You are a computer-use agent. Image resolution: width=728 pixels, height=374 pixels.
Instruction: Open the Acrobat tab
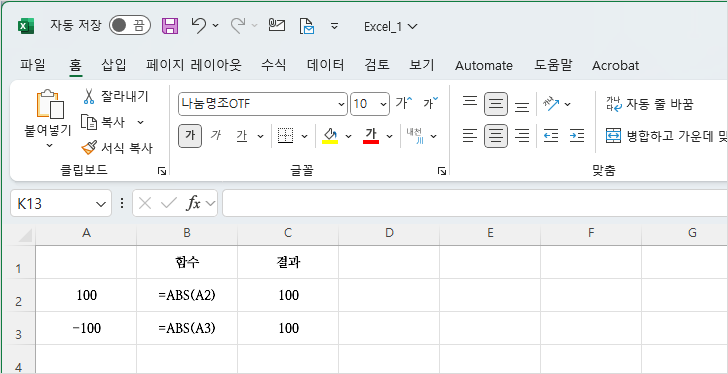click(x=615, y=65)
